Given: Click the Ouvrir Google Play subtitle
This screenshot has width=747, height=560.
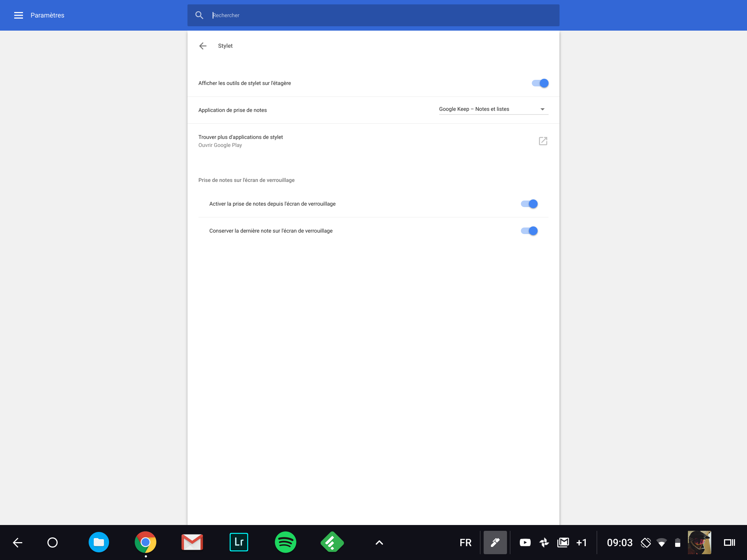Looking at the screenshot, I should point(220,145).
